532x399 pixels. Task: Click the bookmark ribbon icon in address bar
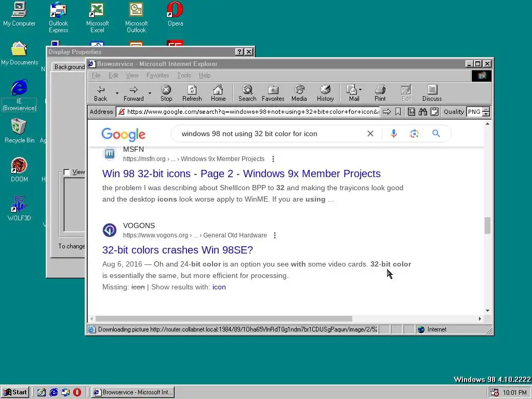398,112
